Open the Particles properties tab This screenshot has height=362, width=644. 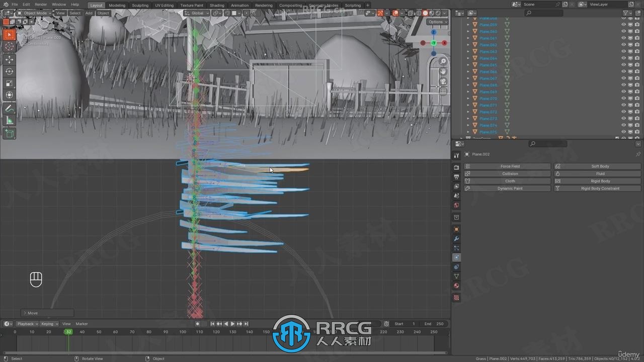coord(456,248)
